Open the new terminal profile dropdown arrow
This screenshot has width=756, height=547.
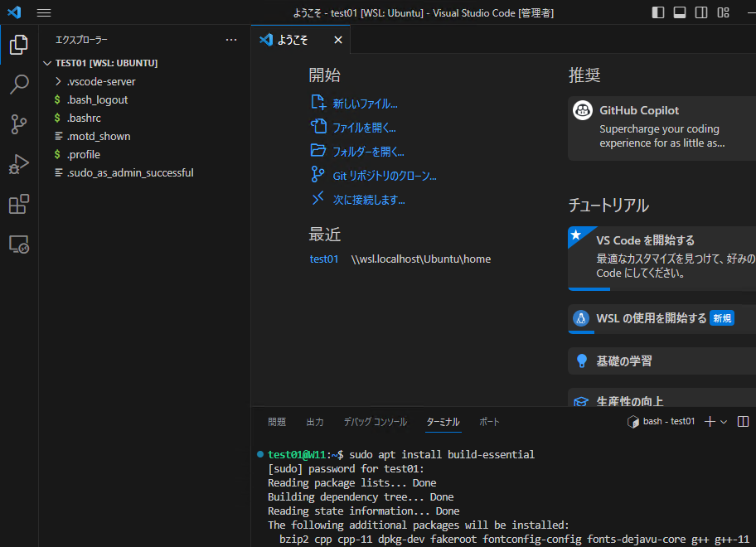(724, 422)
